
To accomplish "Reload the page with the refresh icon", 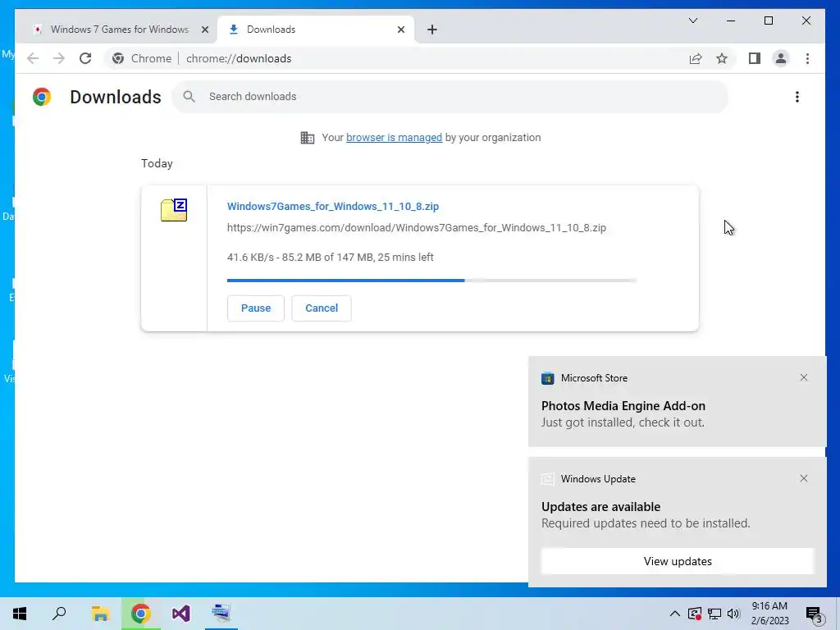I will (x=85, y=58).
